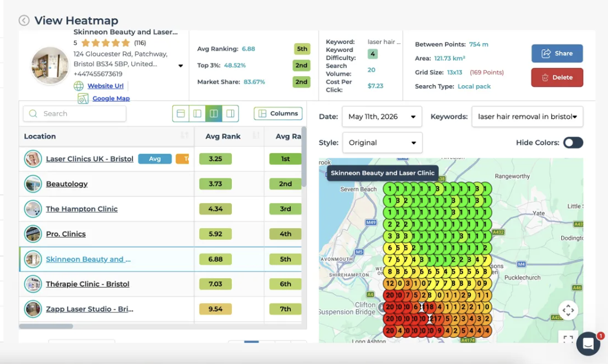Select the highlighted middle split layout icon
This screenshot has height=364, width=608.
pos(214,113)
